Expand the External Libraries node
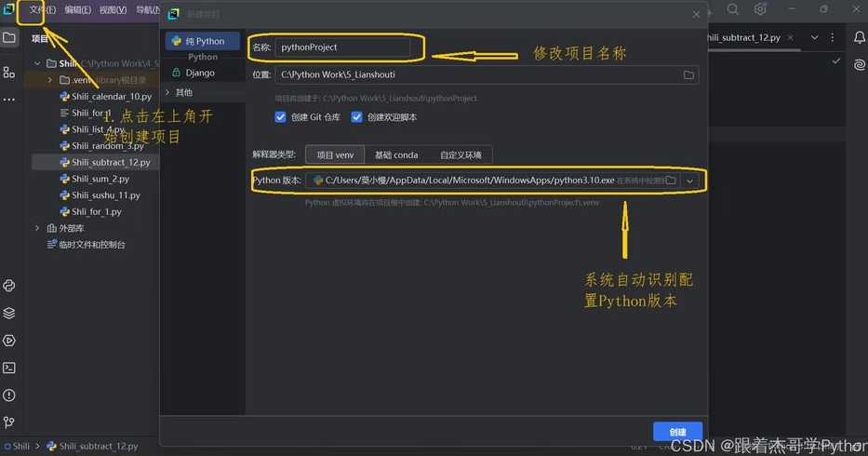 coord(37,228)
